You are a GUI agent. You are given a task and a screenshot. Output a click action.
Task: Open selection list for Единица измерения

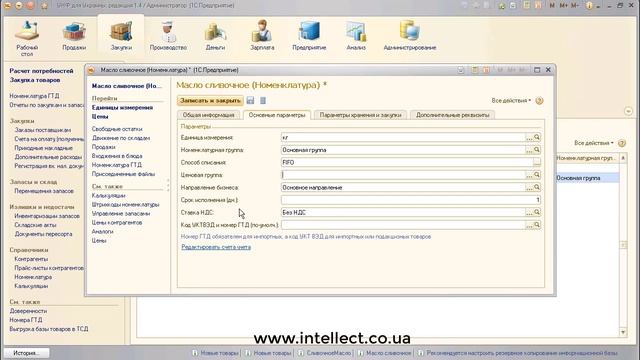click(529, 138)
